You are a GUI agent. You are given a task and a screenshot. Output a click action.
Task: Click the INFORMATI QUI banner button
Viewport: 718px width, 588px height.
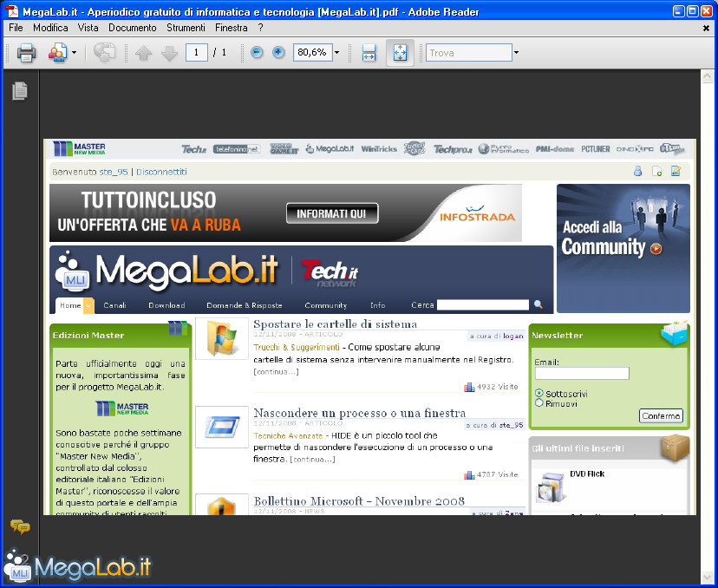(332, 213)
